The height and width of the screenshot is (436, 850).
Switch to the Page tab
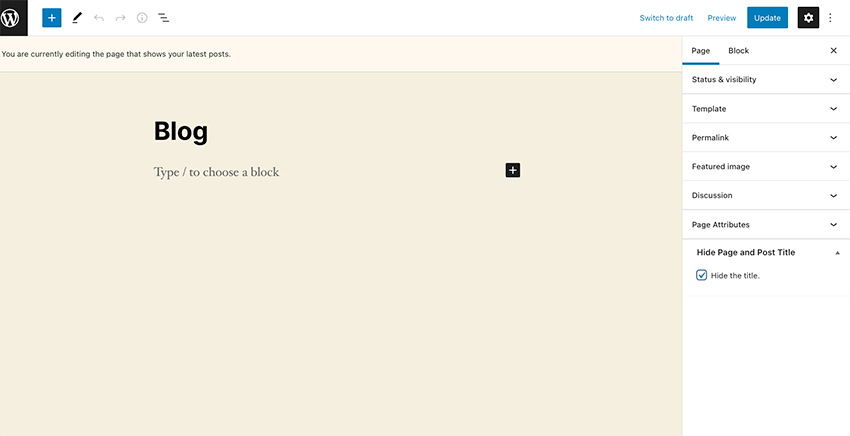(700, 50)
